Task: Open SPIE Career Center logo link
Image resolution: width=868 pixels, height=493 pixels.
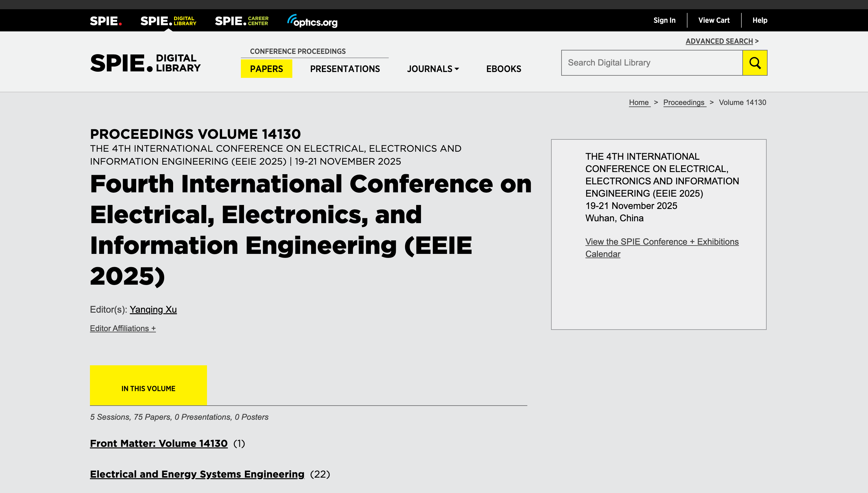Action: [x=241, y=21]
